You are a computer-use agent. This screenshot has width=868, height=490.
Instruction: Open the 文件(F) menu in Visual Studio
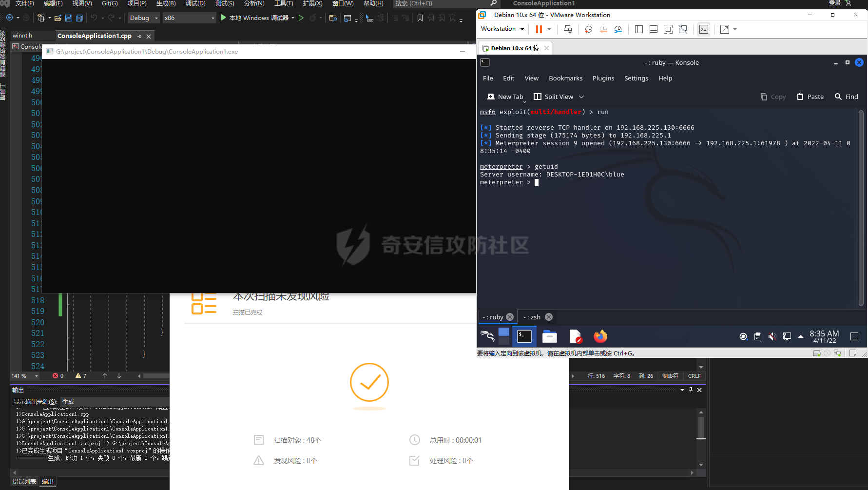click(24, 3)
